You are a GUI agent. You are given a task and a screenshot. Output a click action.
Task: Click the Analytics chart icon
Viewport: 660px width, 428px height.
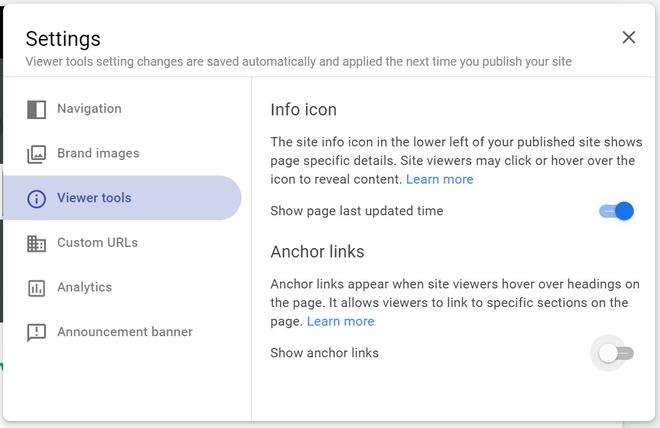[37, 288]
